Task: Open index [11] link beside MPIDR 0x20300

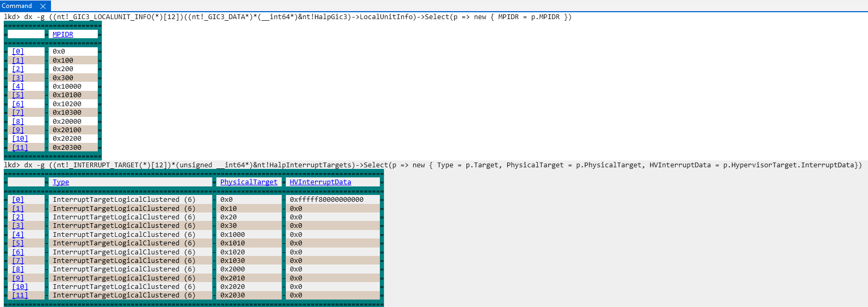Action: tap(20, 148)
